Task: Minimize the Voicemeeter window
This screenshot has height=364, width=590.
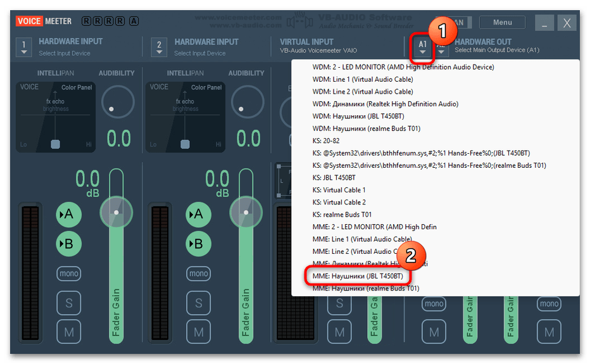Action: click(544, 23)
